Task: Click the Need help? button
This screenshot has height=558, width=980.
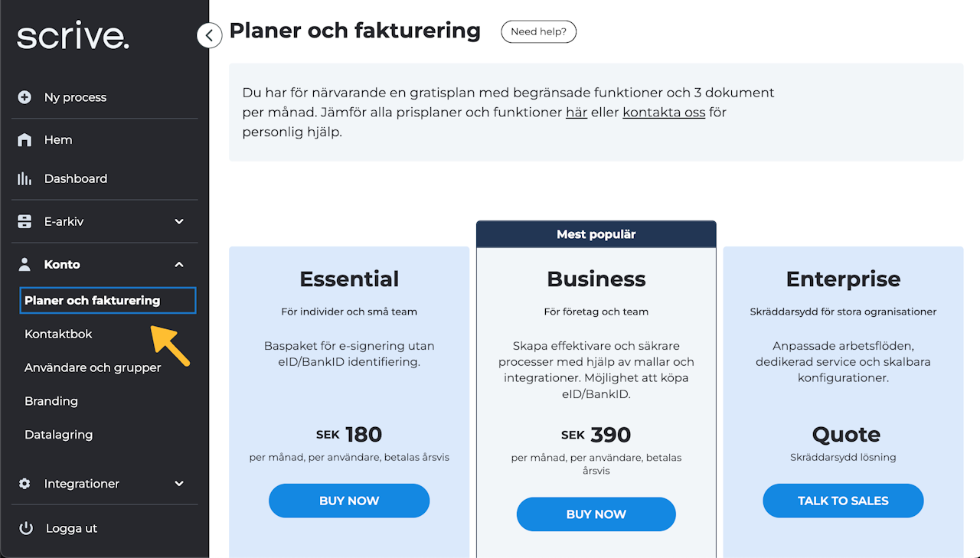Action: 538,31
